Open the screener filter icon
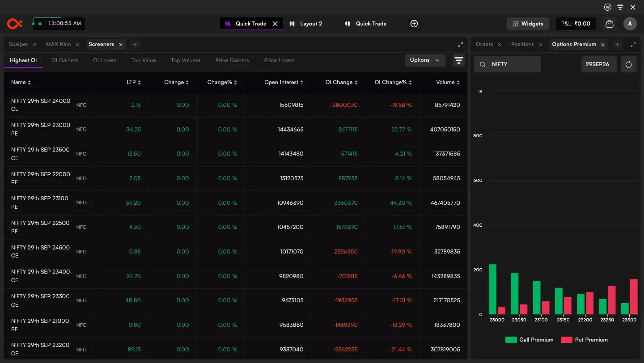Screen dimensions: 644x363 459,60
